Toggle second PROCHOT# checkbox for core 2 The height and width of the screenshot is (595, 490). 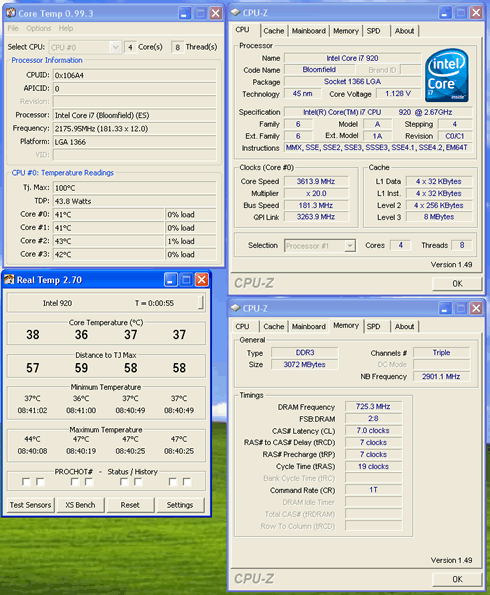[x=138, y=482]
